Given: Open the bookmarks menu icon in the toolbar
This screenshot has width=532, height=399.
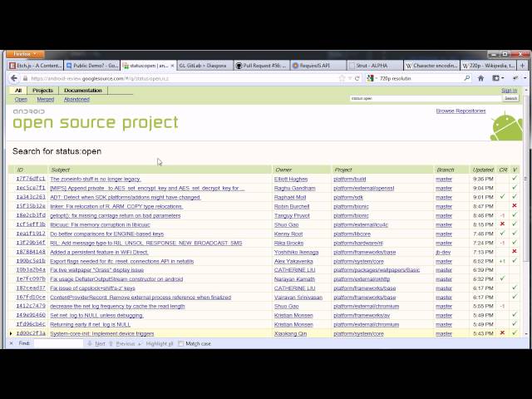Looking at the screenshot, I should [496, 78].
